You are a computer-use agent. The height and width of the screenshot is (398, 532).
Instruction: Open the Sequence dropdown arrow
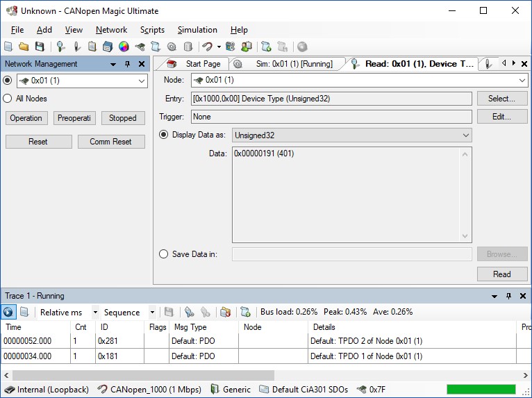pyautogui.click(x=152, y=312)
